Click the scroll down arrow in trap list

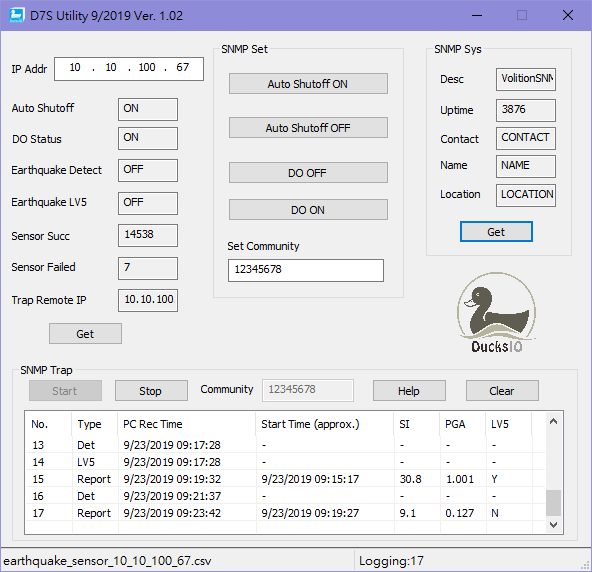pyautogui.click(x=553, y=524)
